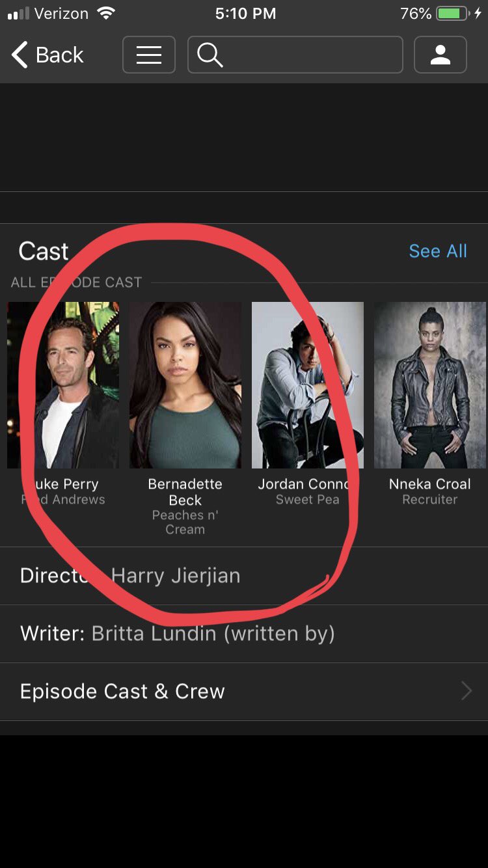Tap the magnifying glass search icon
This screenshot has width=488, height=868.
coord(210,55)
